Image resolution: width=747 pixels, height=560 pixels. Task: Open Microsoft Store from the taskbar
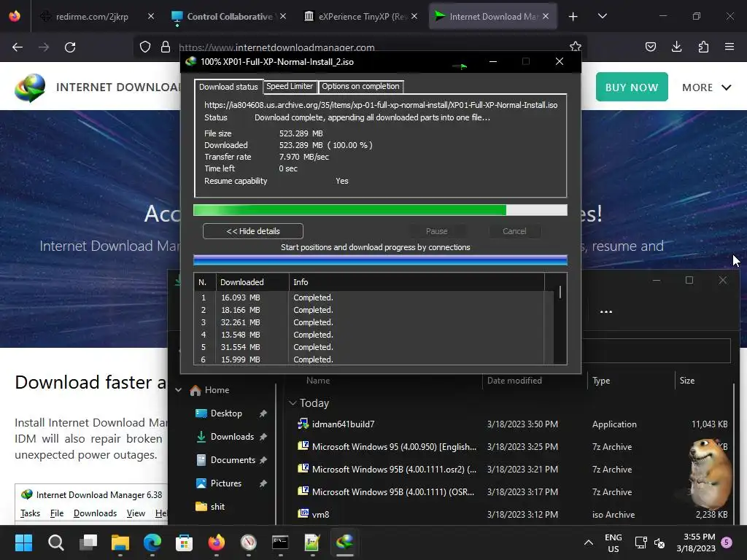click(x=184, y=542)
